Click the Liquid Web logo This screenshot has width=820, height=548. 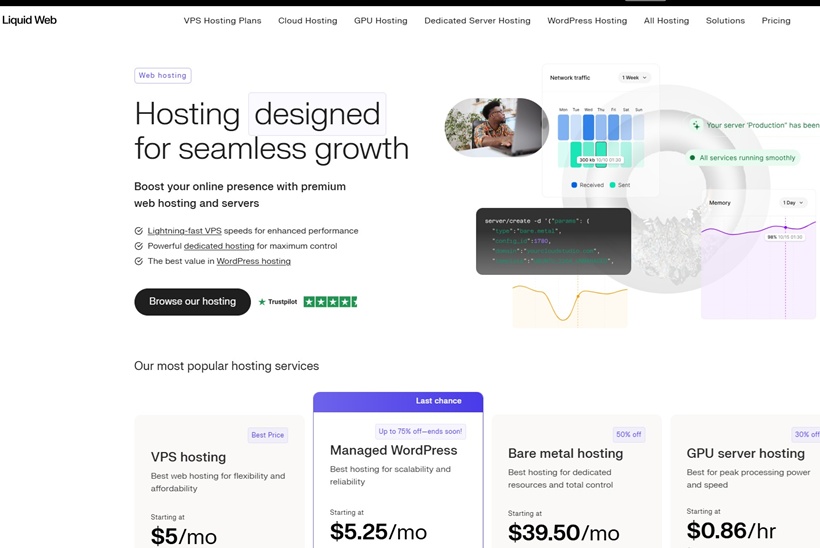click(29, 20)
